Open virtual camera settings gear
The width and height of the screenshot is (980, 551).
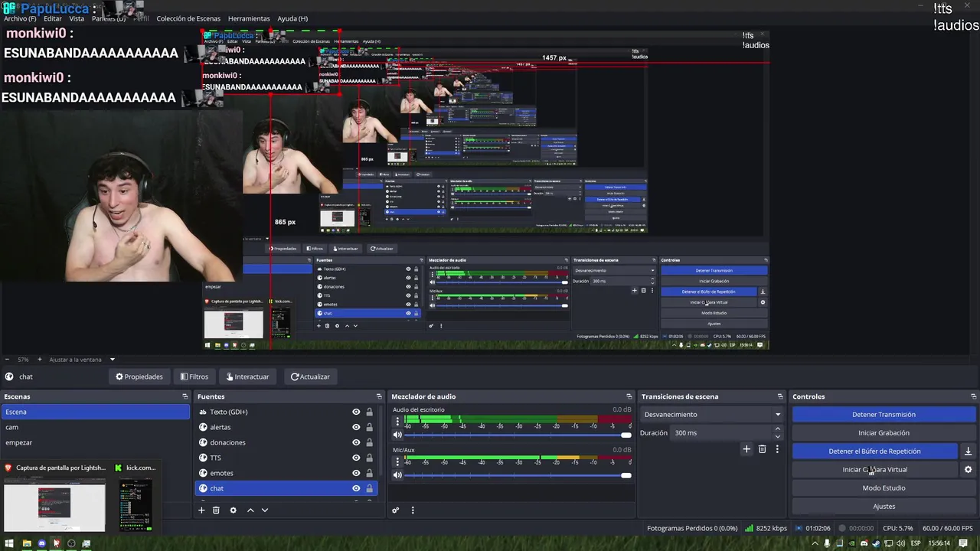point(968,470)
